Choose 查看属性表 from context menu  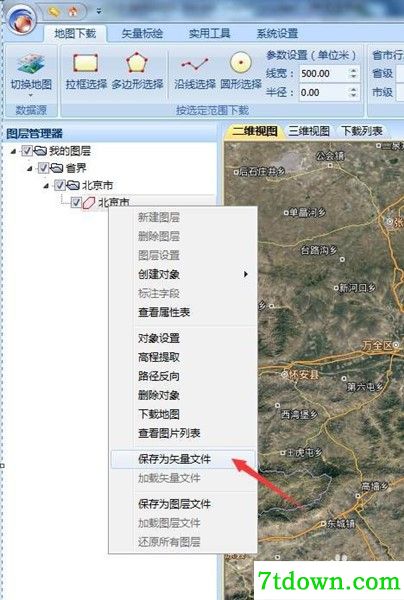point(183,312)
